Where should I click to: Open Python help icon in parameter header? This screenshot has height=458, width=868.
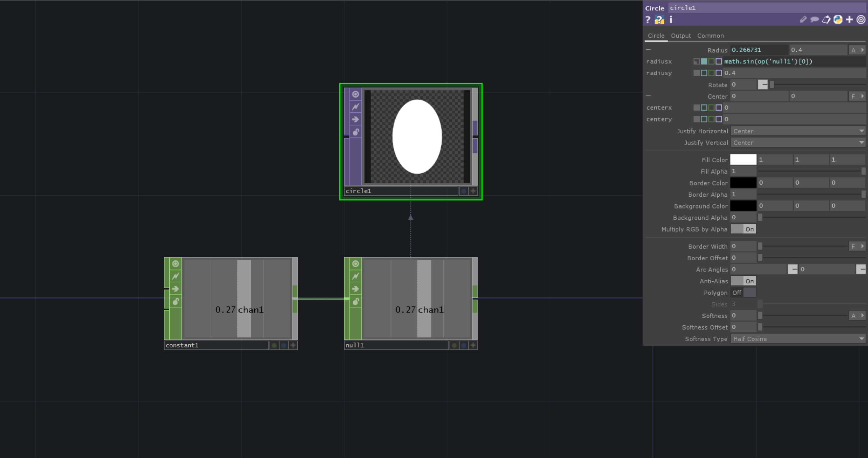(x=659, y=20)
